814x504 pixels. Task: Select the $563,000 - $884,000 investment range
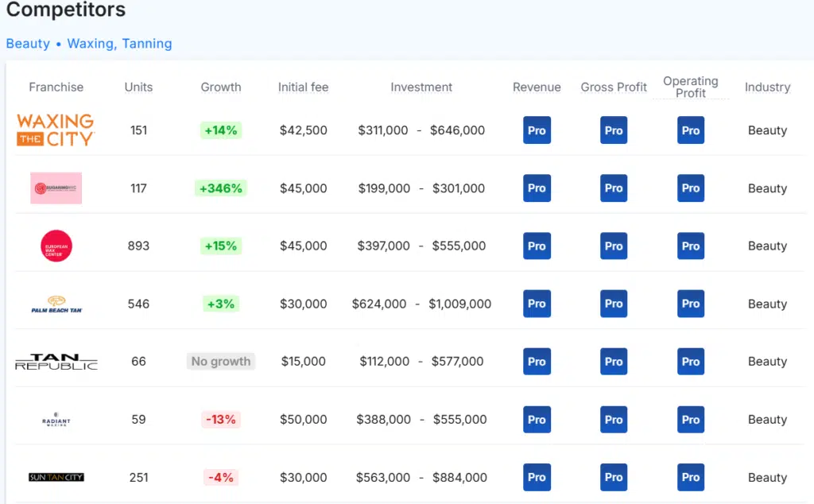point(421,477)
